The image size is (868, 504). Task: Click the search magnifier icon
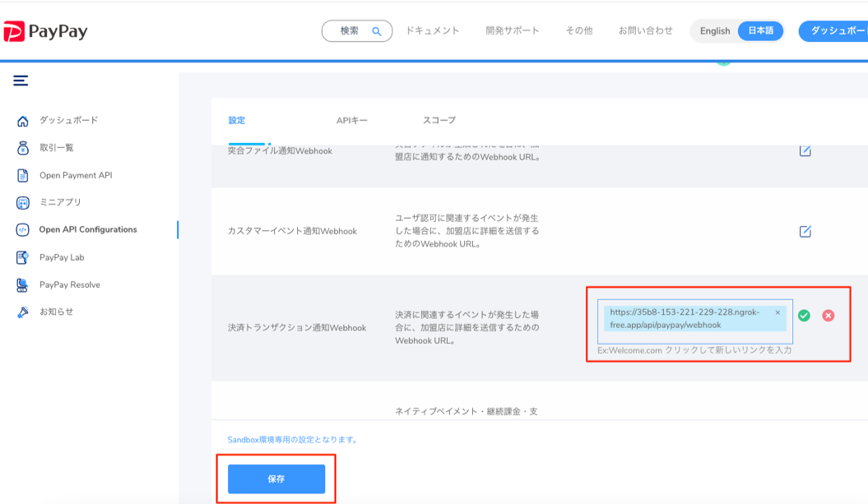pyautogui.click(x=377, y=31)
